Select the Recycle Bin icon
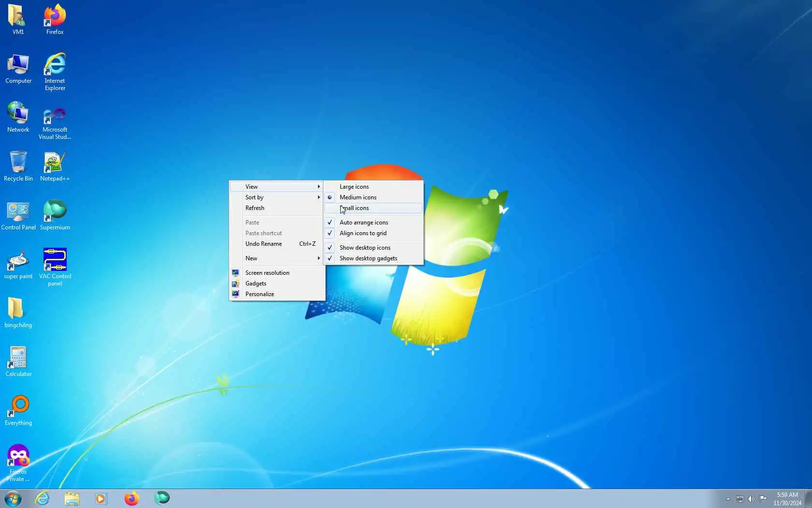The image size is (812, 508). pos(18,166)
